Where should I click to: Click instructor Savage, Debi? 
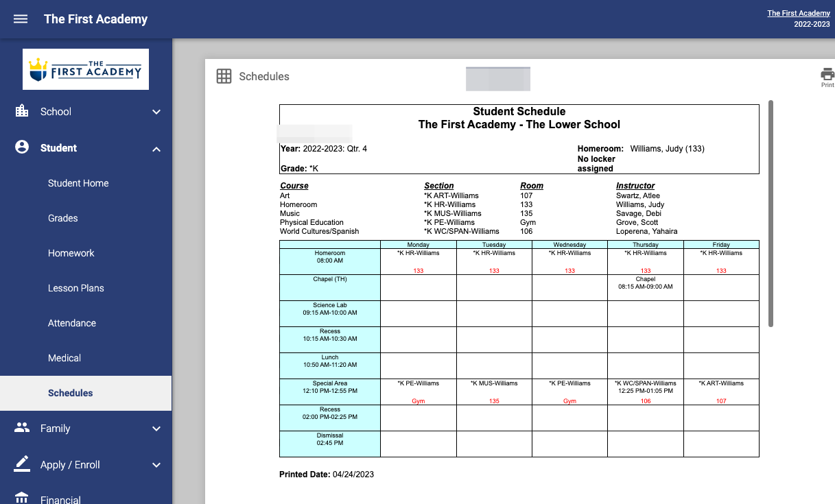point(639,213)
